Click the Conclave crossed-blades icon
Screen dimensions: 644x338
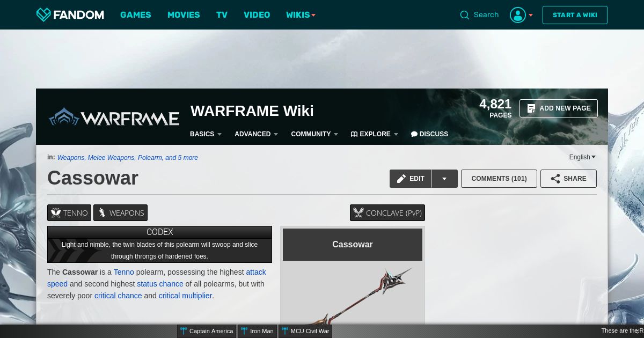(x=358, y=213)
